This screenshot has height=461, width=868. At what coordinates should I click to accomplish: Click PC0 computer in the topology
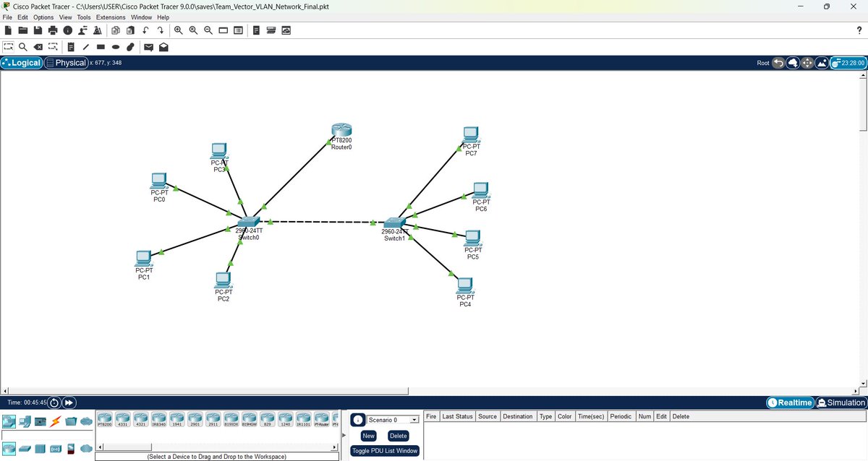pyautogui.click(x=158, y=181)
